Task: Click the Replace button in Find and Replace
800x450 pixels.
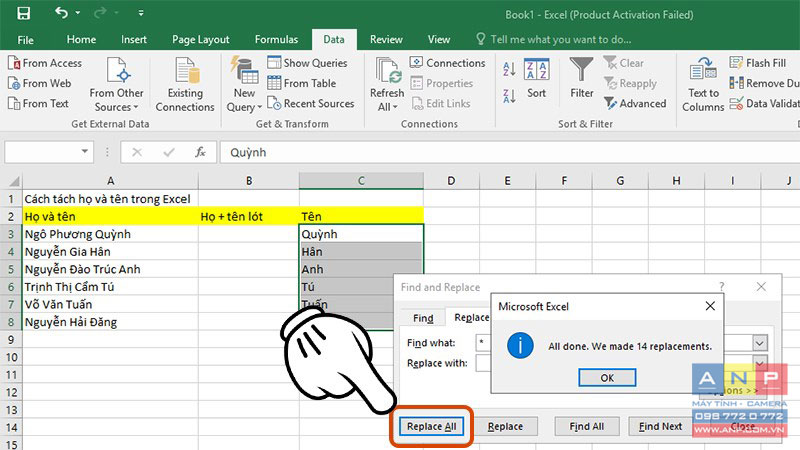Action: (x=505, y=426)
